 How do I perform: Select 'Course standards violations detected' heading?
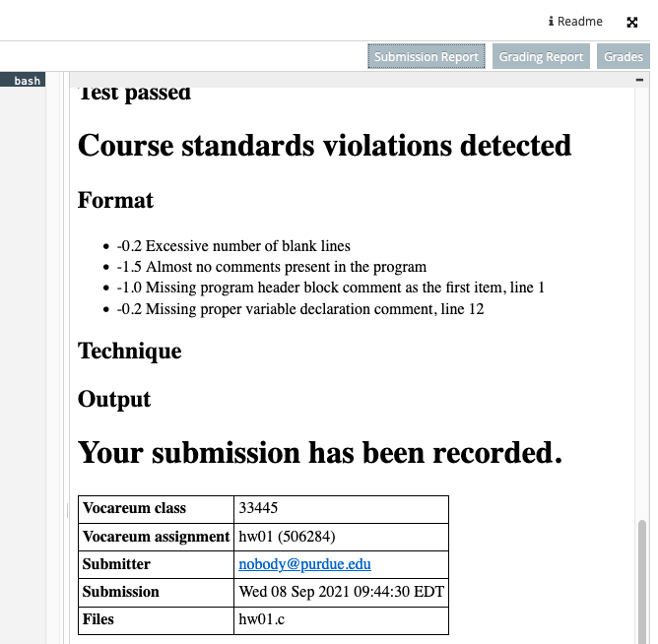324,146
